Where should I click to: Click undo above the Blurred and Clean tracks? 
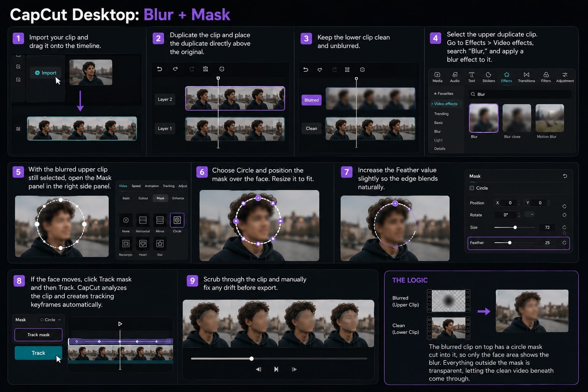coord(305,70)
